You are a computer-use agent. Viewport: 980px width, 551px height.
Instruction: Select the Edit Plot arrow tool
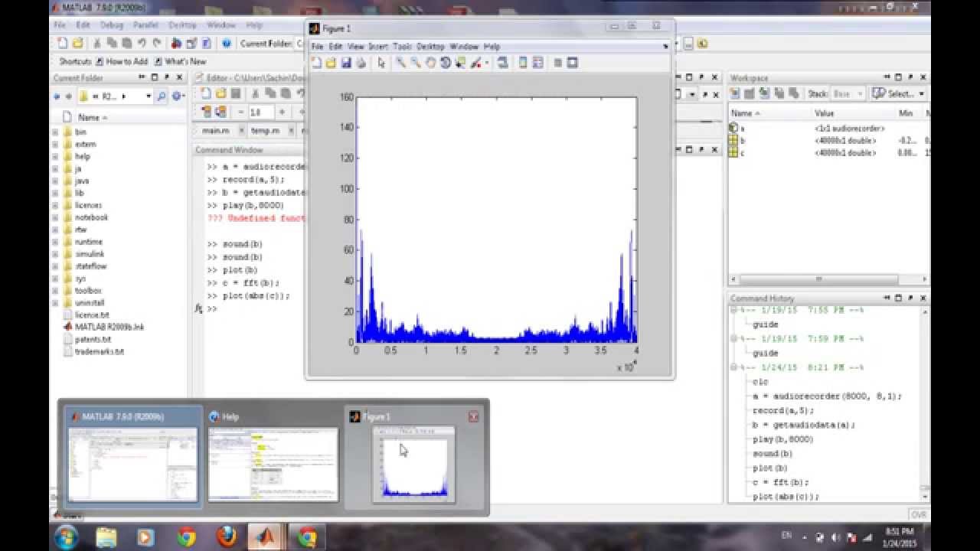click(x=381, y=63)
